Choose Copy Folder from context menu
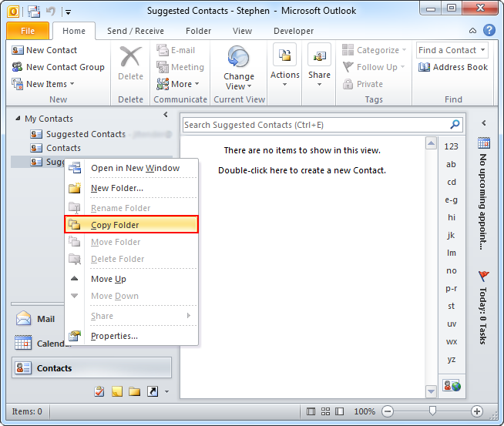This screenshot has width=504, height=426. pyautogui.click(x=131, y=225)
